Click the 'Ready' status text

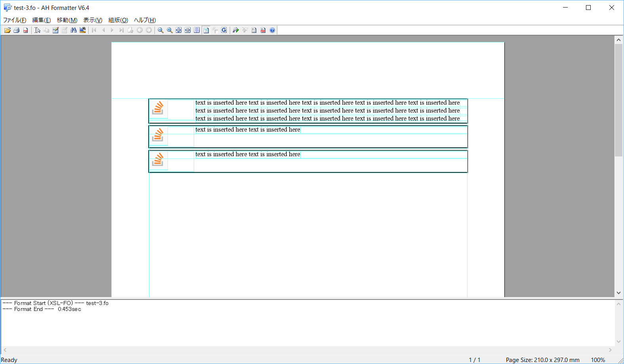click(9, 360)
